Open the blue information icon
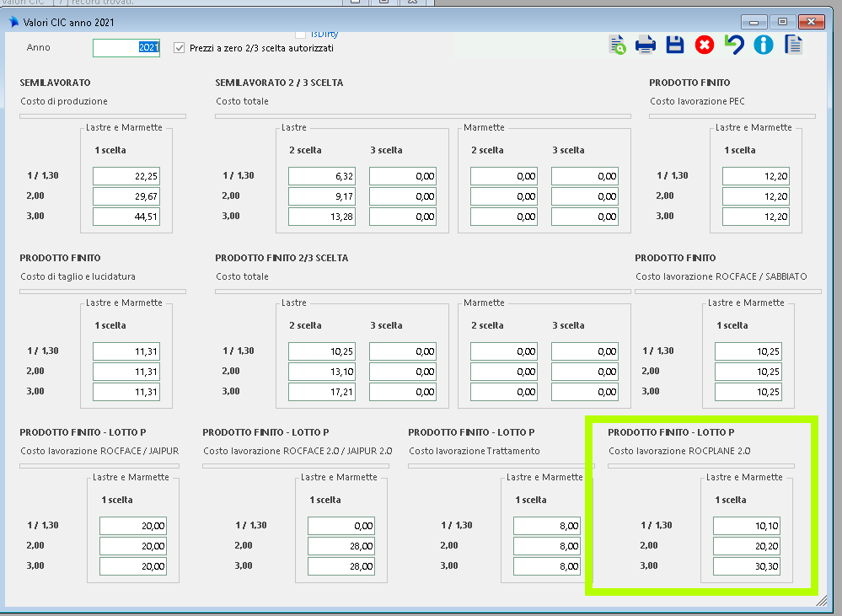Viewport: 842px width, 616px height. 763,45
